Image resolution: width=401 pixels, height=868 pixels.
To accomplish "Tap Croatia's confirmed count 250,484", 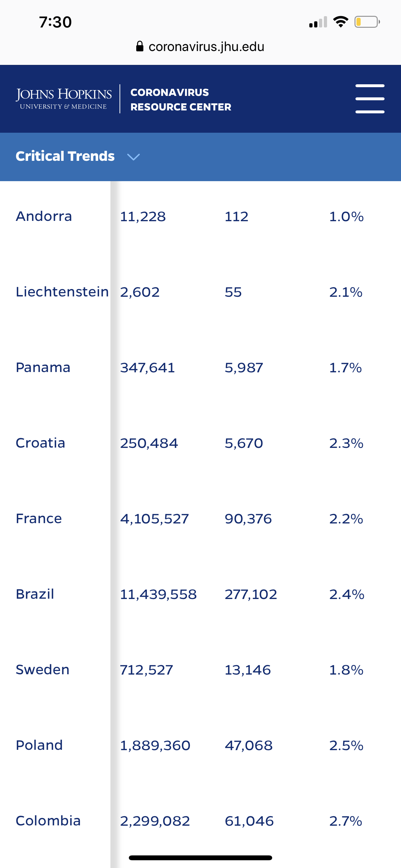I will (x=149, y=443).
